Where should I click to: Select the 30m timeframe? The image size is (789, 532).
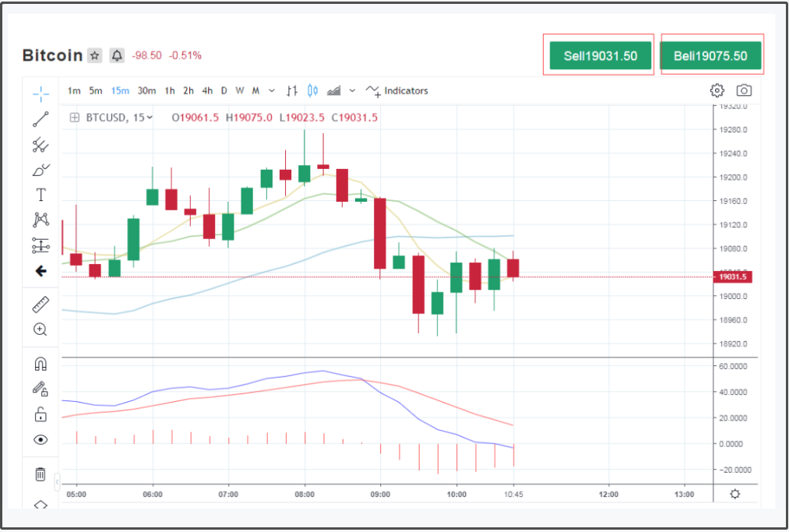click(x=146, y=90)
